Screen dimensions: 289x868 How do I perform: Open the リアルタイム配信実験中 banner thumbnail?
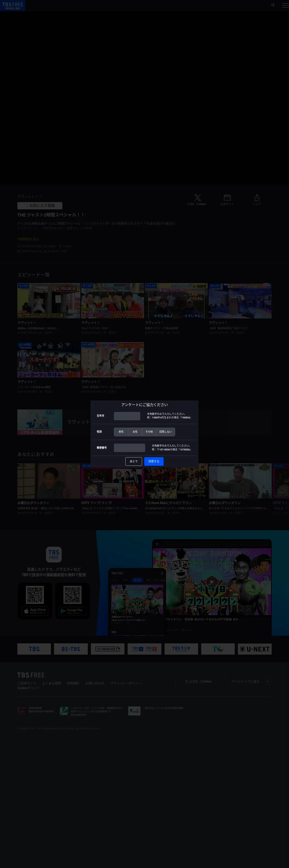click(40, 422)
